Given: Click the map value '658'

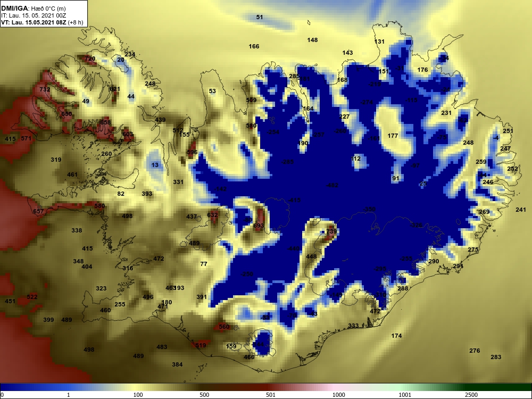Looking at the screenshot, I should 105,122.
